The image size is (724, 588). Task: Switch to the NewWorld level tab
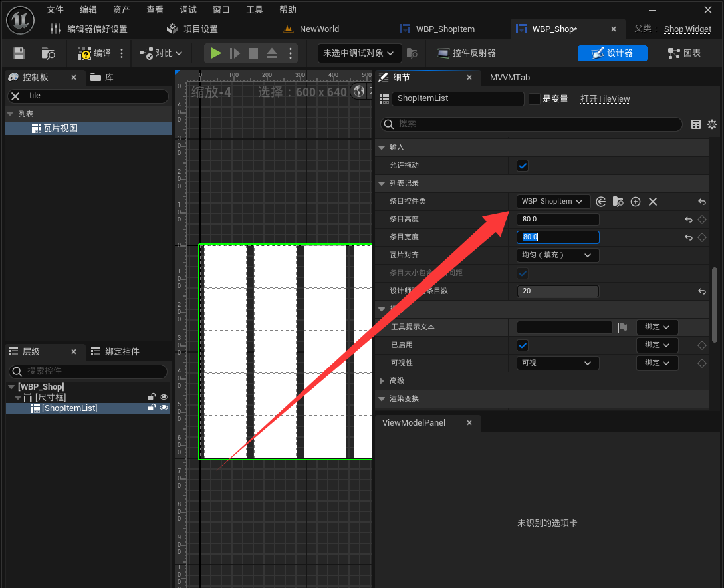(x=311, y=29)
